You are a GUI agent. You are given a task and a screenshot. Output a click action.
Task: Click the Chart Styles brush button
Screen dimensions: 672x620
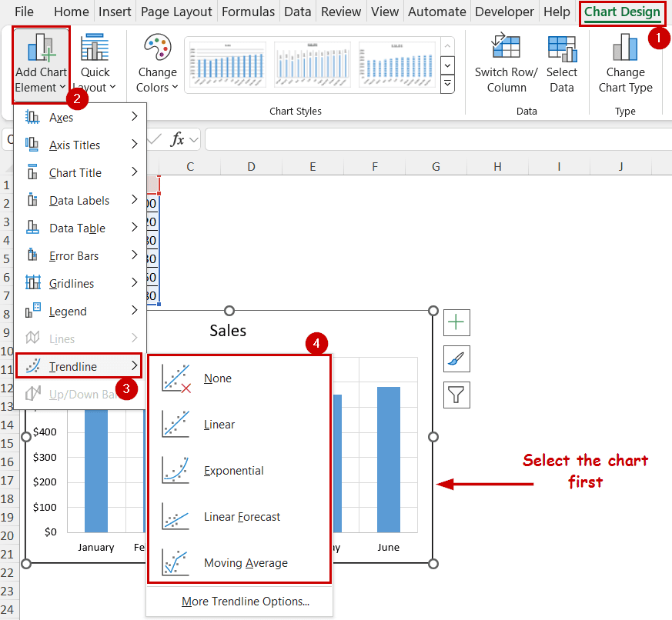(456, 358)
